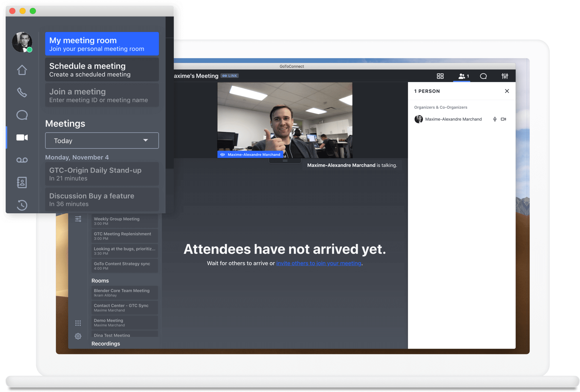Open the contacts icon
This screenshot has height=392, width=580.
pyautogui.click(x=22, y=182)
